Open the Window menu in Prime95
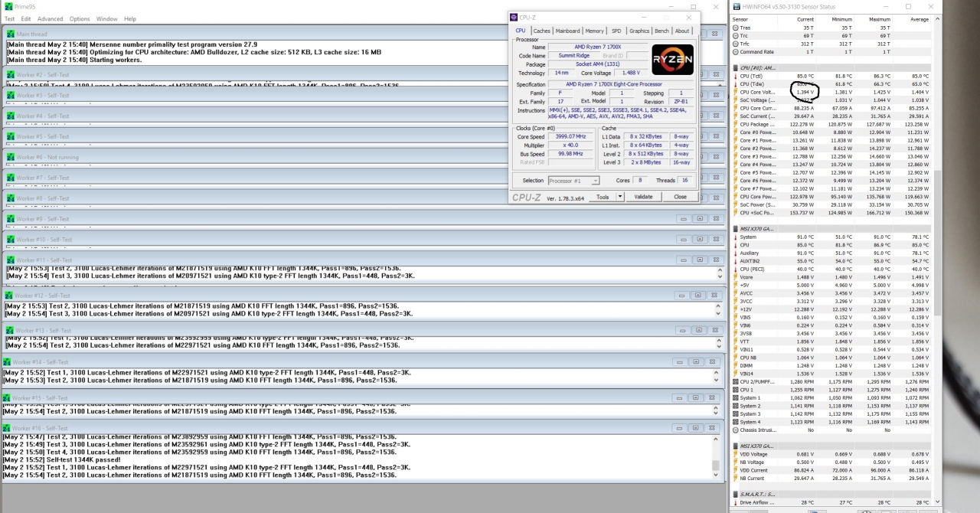This screenshot has width=980, height=513. pos(107,18)
